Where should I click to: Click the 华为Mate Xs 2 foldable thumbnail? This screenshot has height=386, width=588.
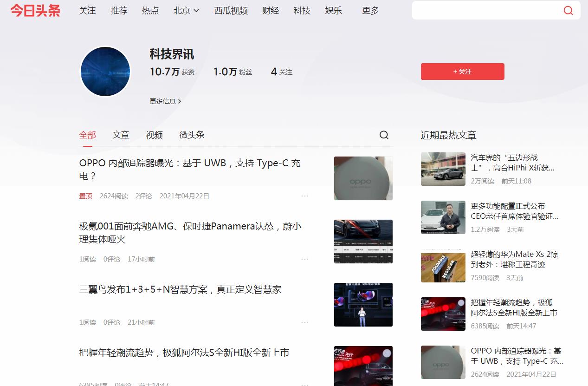443,266
